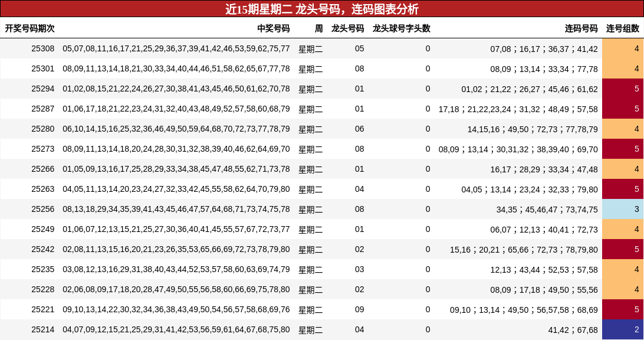Click the 中奖号码 column header
The image size is (644, 340).
click(x=273, y=28)
